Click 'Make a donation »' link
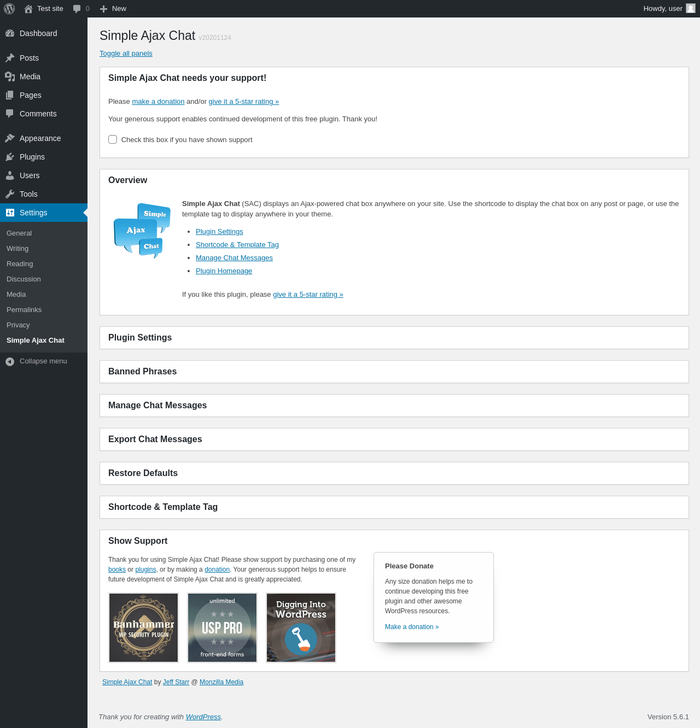The width and height of the screenshot is (700, 728). tap(412, 627)
